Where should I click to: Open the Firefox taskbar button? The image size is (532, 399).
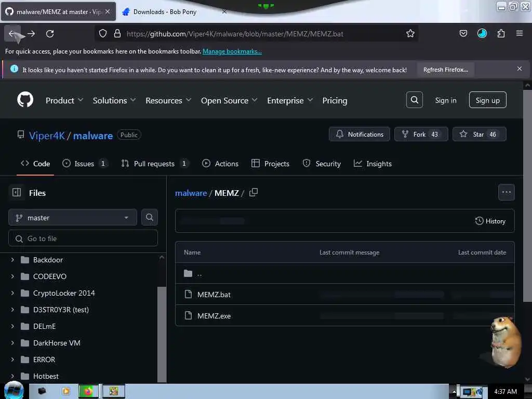[x=88, y=391]
